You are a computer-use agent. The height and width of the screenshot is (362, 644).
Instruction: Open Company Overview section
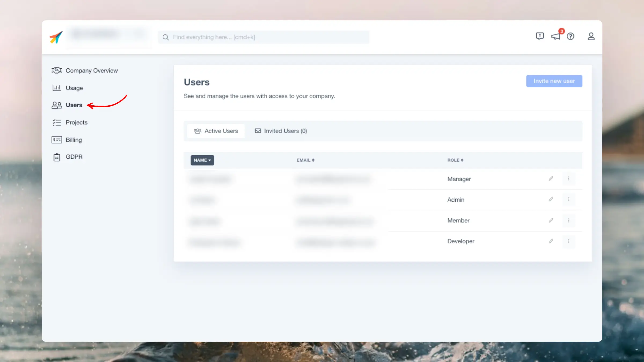92,70
